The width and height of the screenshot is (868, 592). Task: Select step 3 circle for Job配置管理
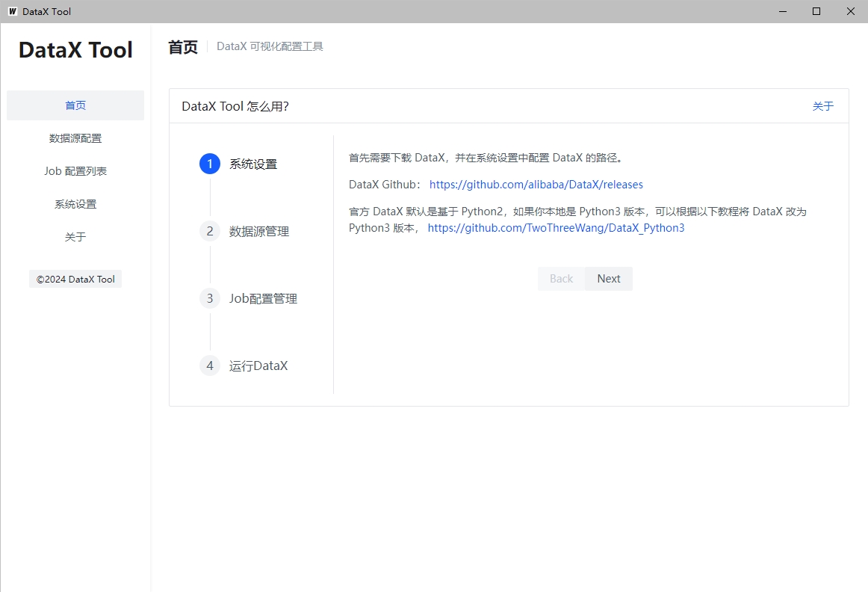(x=210, y=298)
